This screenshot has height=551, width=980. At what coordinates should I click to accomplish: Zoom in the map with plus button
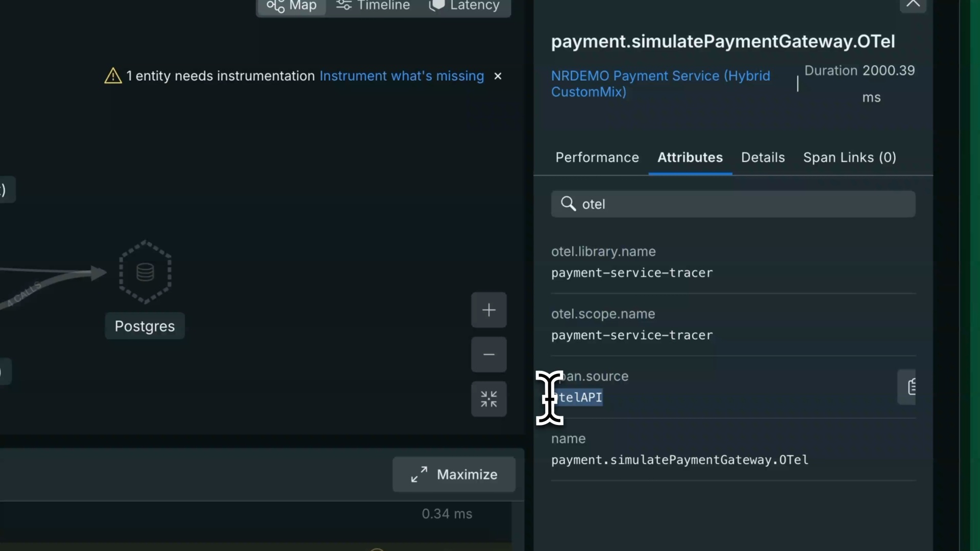coord(488,310)
